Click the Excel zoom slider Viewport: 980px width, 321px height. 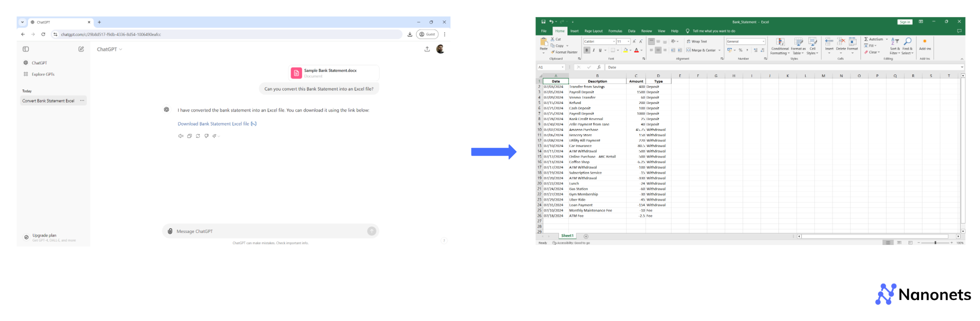click(x=935, y=242)
